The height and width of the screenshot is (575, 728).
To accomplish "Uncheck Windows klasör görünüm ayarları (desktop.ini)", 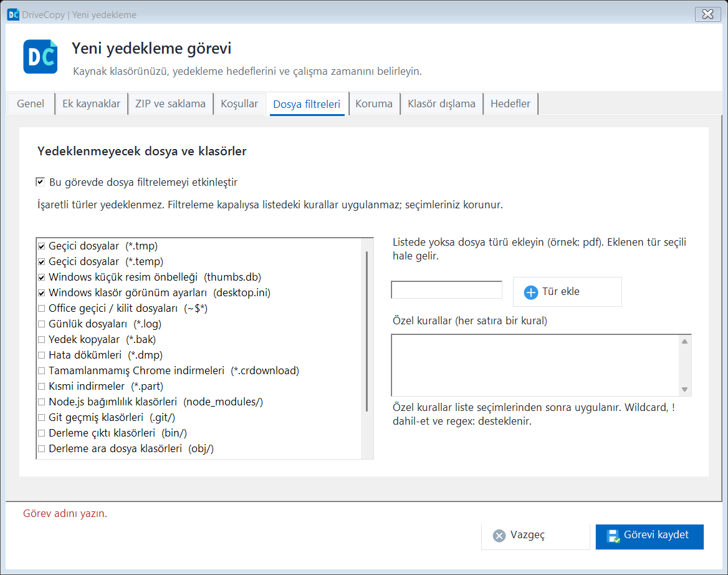I will tap(41, 293).
